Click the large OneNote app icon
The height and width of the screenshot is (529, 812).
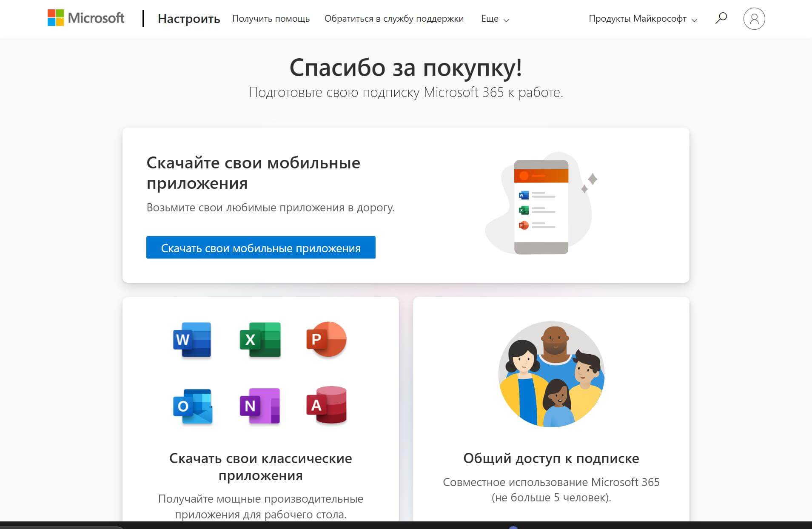pyautogui.click(x=260, y=406)
